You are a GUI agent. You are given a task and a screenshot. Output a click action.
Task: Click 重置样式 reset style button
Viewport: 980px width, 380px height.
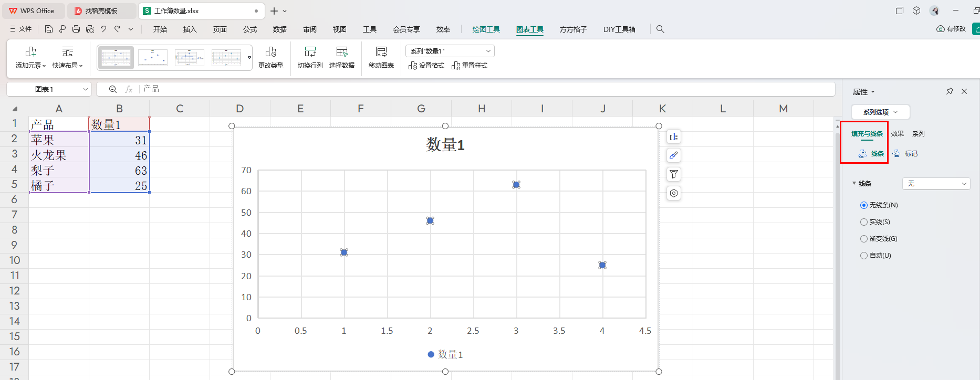pyautogui.click(x=470, y=66)
